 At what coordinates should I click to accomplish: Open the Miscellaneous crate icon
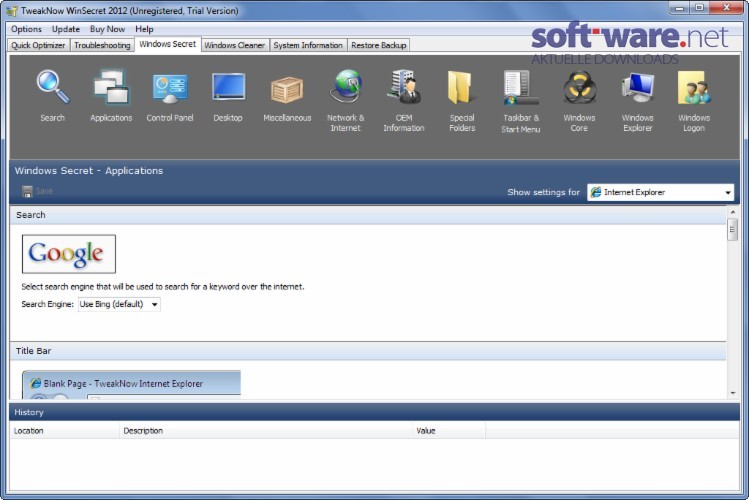(x=287, y=90)
